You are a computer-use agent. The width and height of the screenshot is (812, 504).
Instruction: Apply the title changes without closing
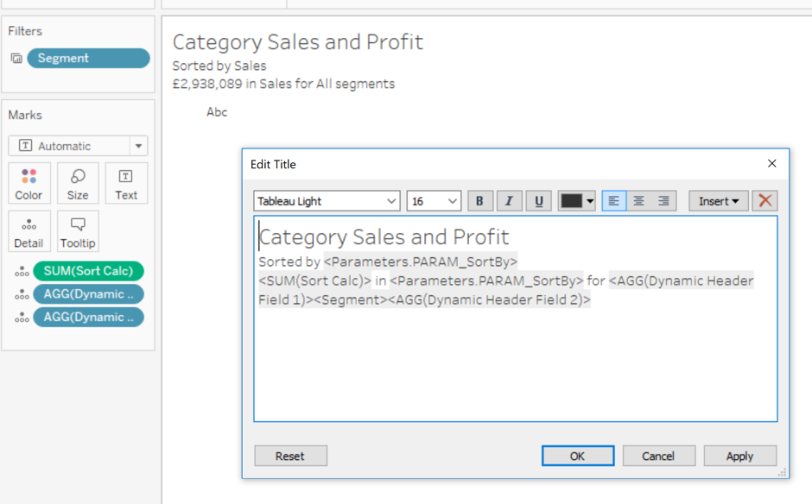click(739, 456)
